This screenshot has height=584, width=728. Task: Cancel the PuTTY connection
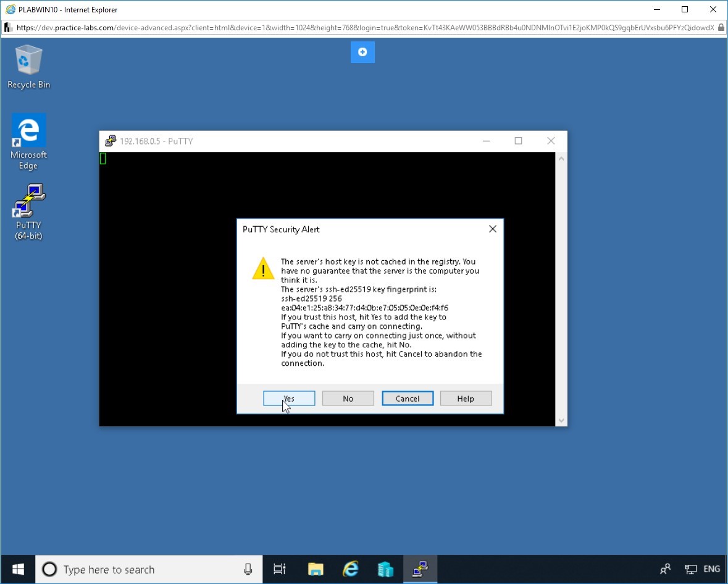point(407,398)
